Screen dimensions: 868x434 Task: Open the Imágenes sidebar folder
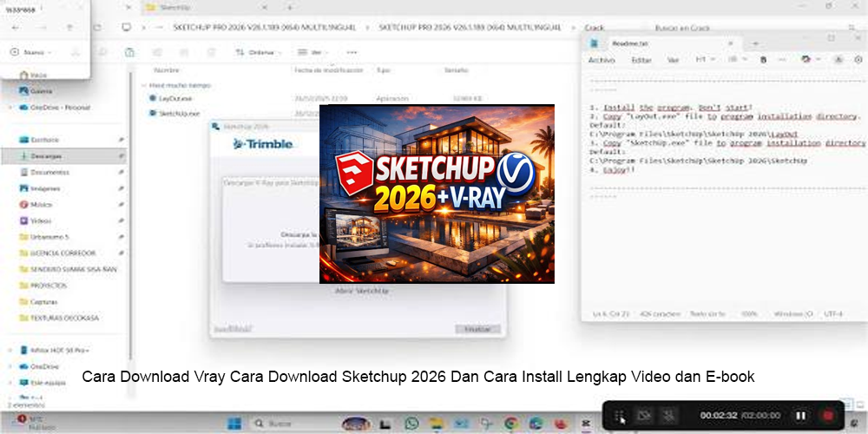(x=40, y=188)
